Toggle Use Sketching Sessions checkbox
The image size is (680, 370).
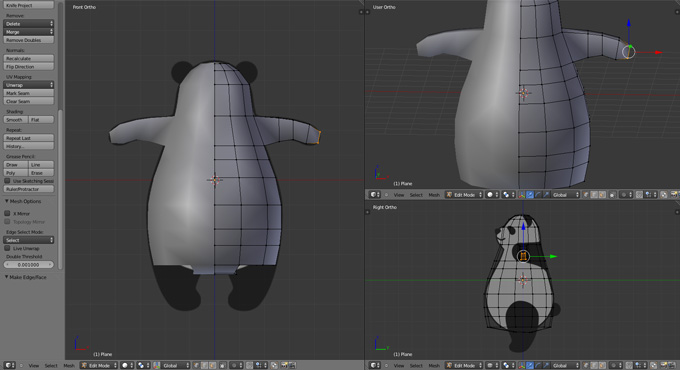(7, 181)
